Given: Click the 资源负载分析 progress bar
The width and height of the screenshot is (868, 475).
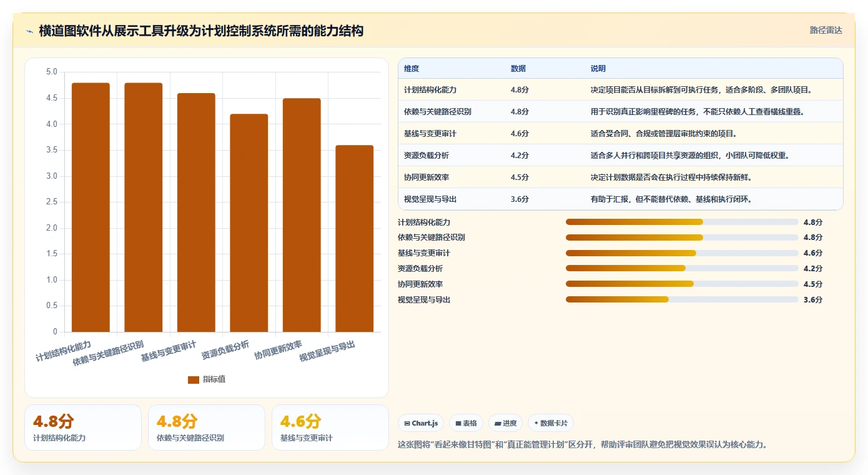Looking at the screenshot, I should tap(682, 268).
